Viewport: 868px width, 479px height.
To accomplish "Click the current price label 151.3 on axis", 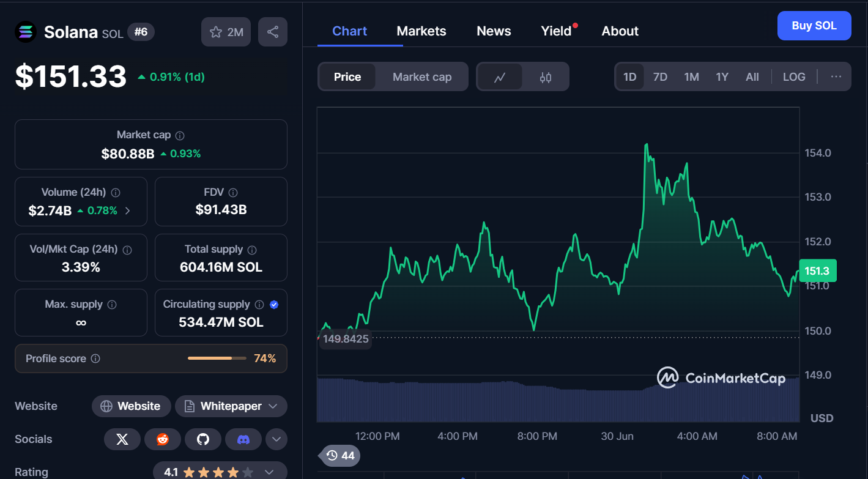I will (818, 271).
